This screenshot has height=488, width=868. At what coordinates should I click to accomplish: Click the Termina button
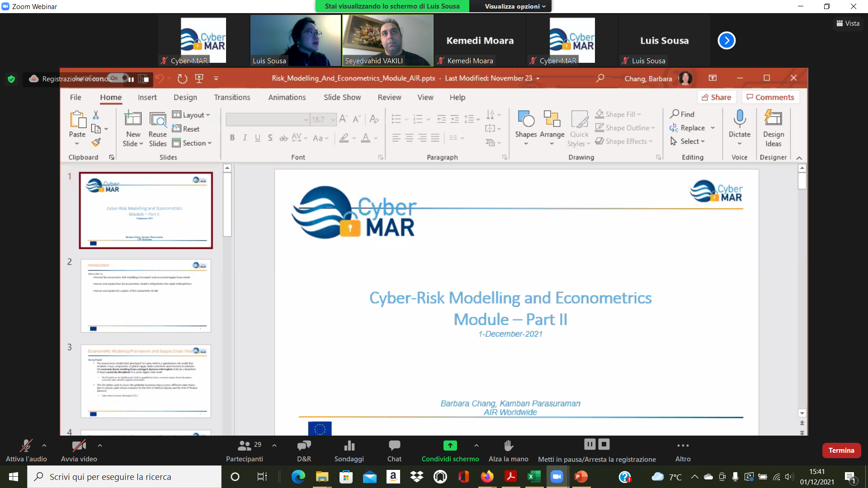pos(841,450)
